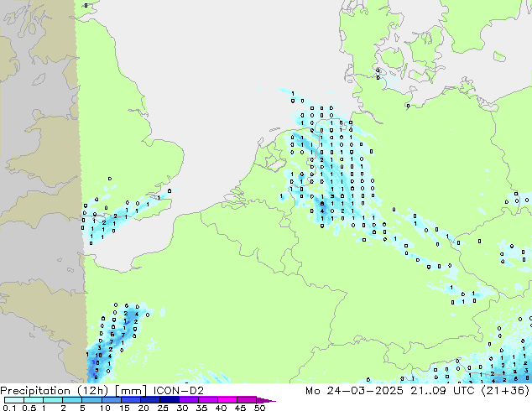Click the '30' legend scale label
Viewport: 532px width, 411px height.
pyautogui.click(x=182, y=408)
